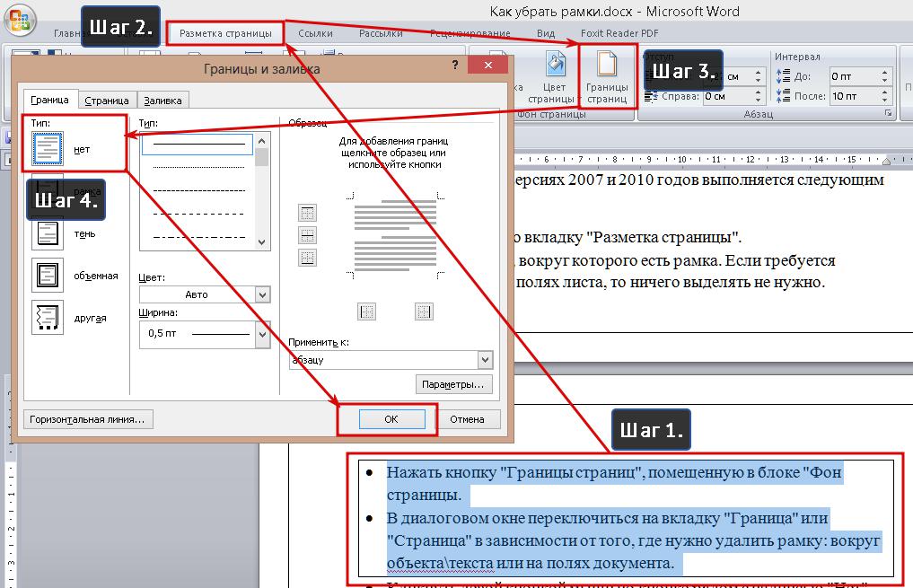Toggle the right border preview button
Image resolution: width=913 pixels, height=588 pixels.
click(424, 312)
